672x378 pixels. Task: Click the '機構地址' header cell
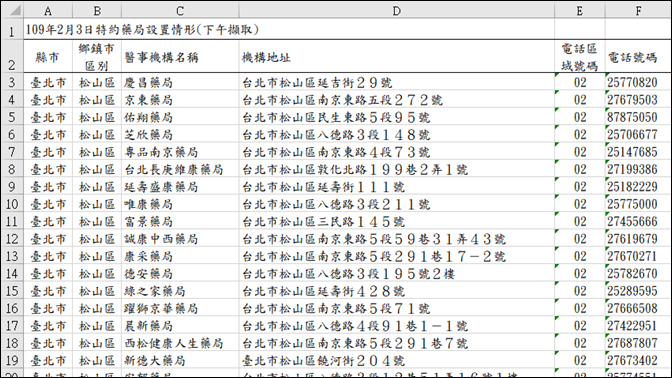tap(396, 57)
